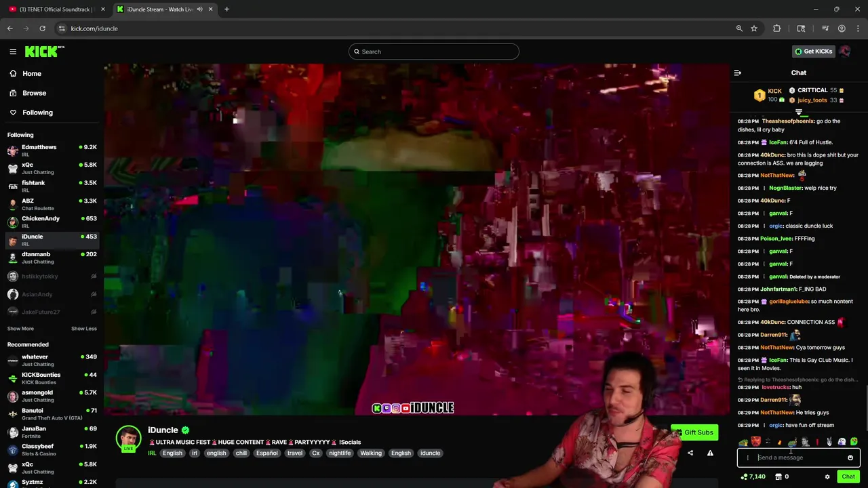Report the stream with the warning icon
Screen dimensions: 868x488
click(x=710, y=453)
